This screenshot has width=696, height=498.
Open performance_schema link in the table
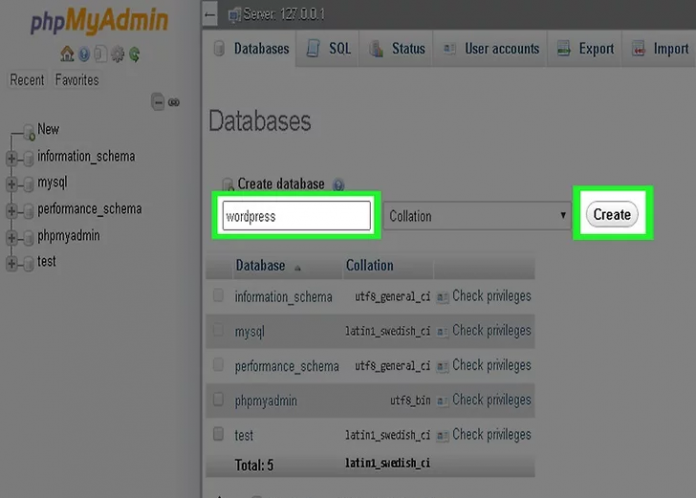[x=286, y=366]
